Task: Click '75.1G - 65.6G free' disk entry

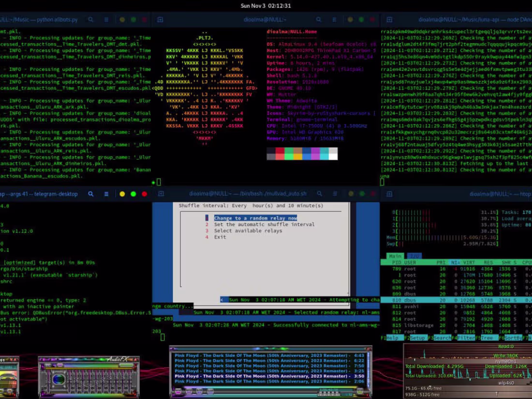Action: tap(424, 388)
